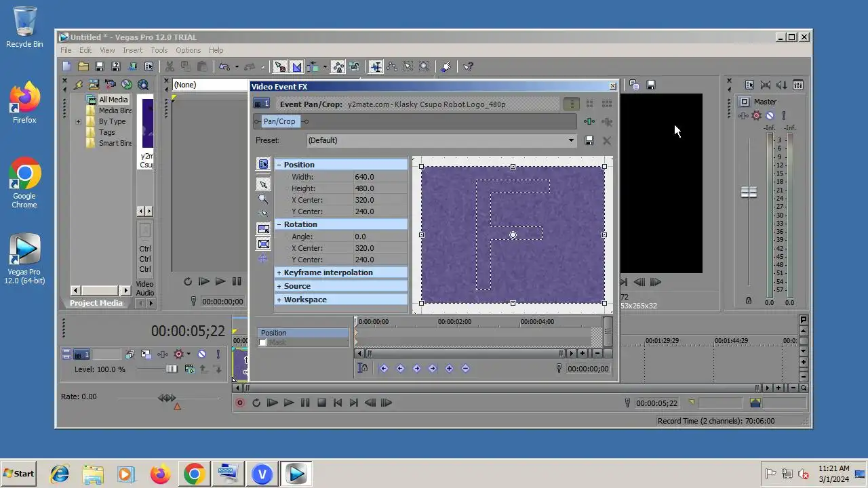868x488 pixels.
Task: Click the Paste clipboard toolbar icon
Action: point(202,66)
